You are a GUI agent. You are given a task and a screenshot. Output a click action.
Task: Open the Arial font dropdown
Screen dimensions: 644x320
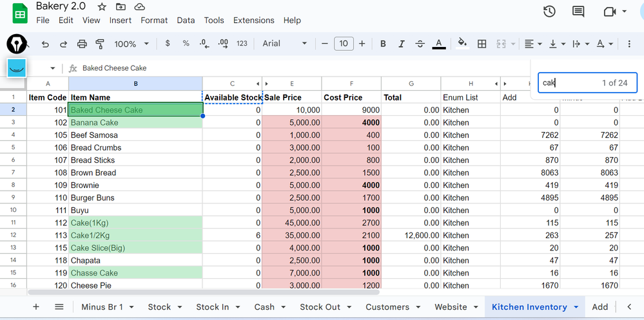pyautogui.click(x=284, y=44)
